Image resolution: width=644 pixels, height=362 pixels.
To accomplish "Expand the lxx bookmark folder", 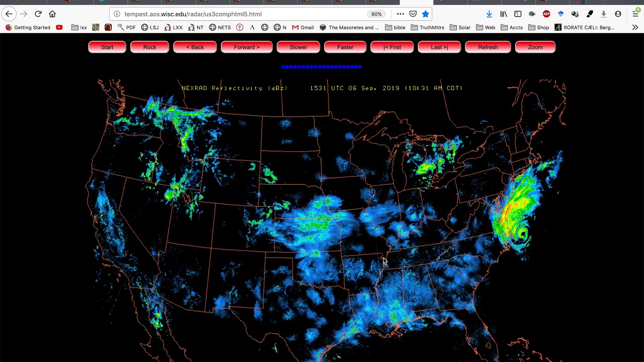I will coord(79,28).
